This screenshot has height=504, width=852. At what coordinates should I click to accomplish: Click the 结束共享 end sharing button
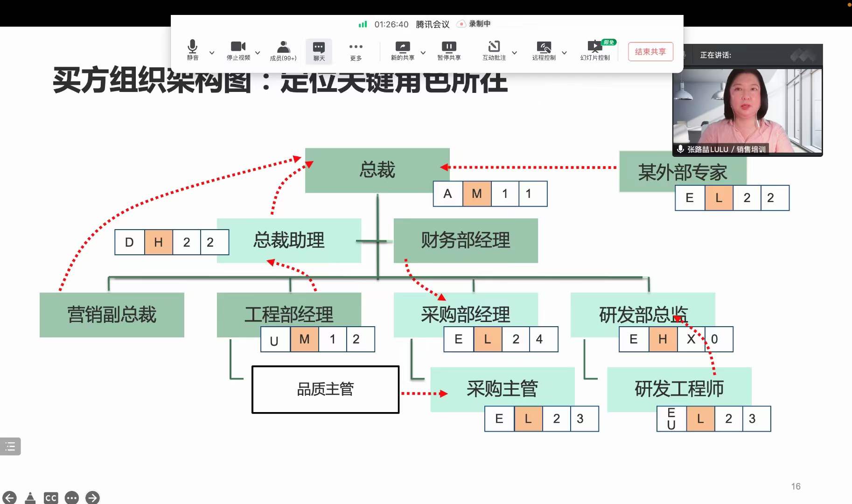point(650,51)
